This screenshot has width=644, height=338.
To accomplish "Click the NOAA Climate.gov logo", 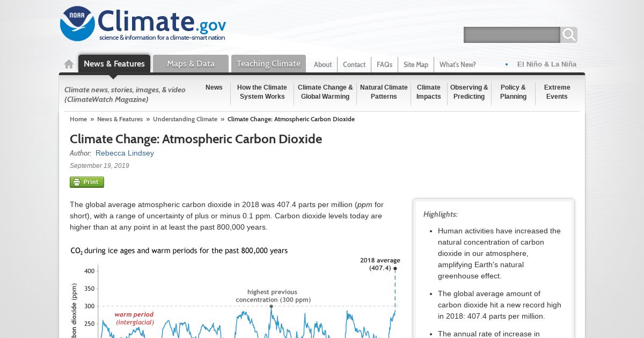I will click(x=143, y=24).
